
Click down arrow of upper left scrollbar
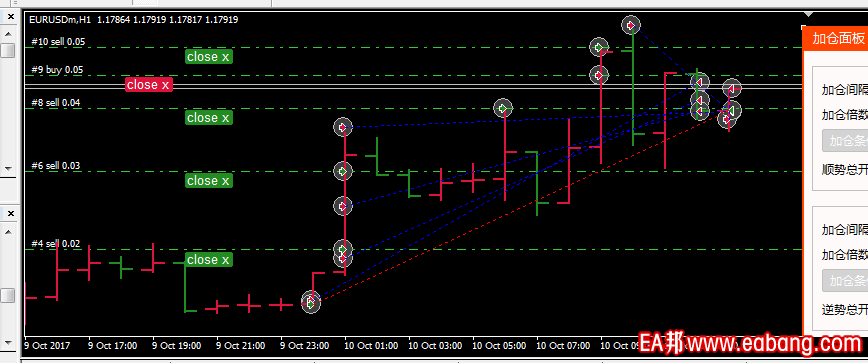coord(8,168)
